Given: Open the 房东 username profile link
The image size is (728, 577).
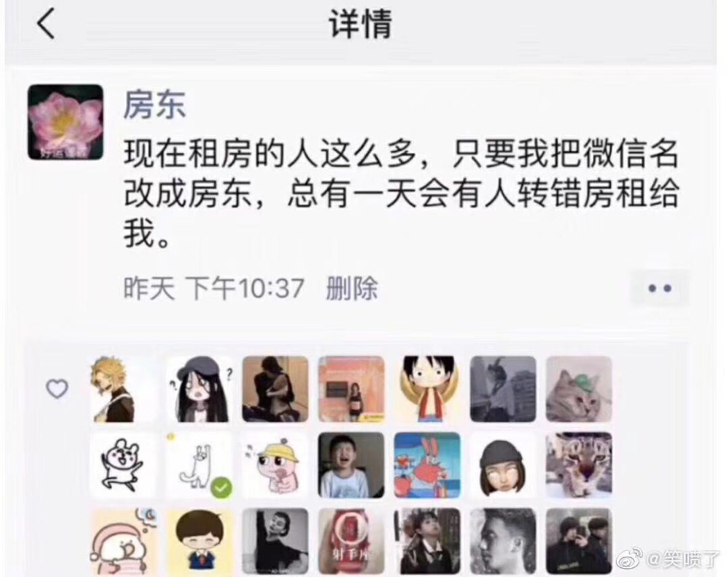Looking at the screenshot, I should pos(154,105).
